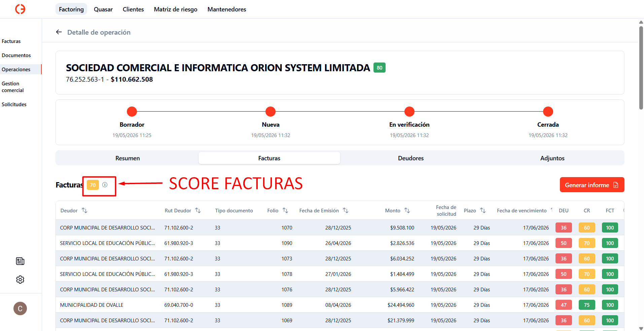Click the scrollbar down arrow
Image resolution: width=644 pixels, height=331 pixels.
(x=641, y=328)
